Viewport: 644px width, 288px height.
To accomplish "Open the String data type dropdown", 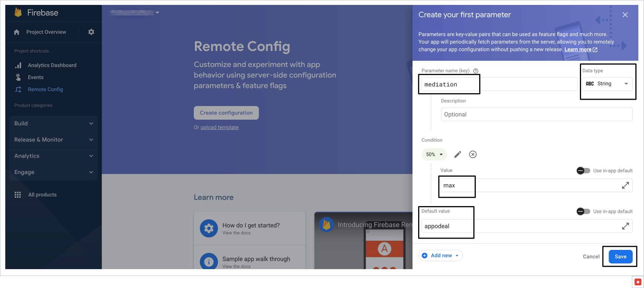I will point(607,84).
